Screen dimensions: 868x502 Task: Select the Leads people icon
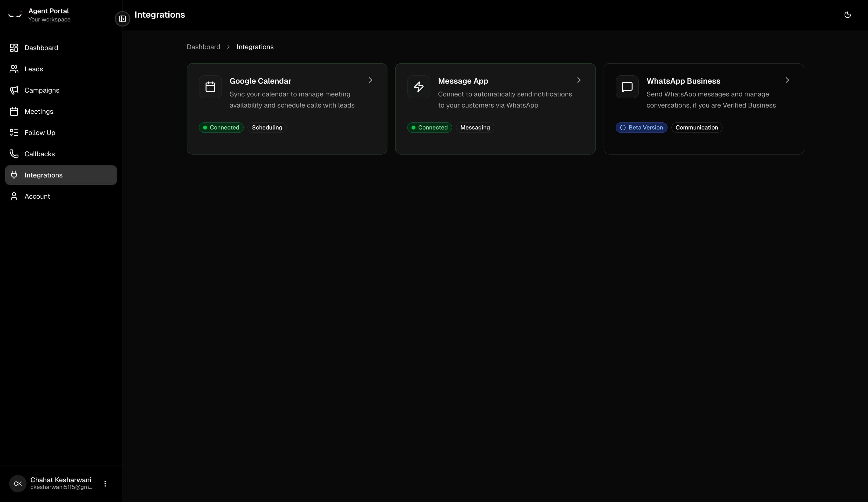[x=14, y=69]
